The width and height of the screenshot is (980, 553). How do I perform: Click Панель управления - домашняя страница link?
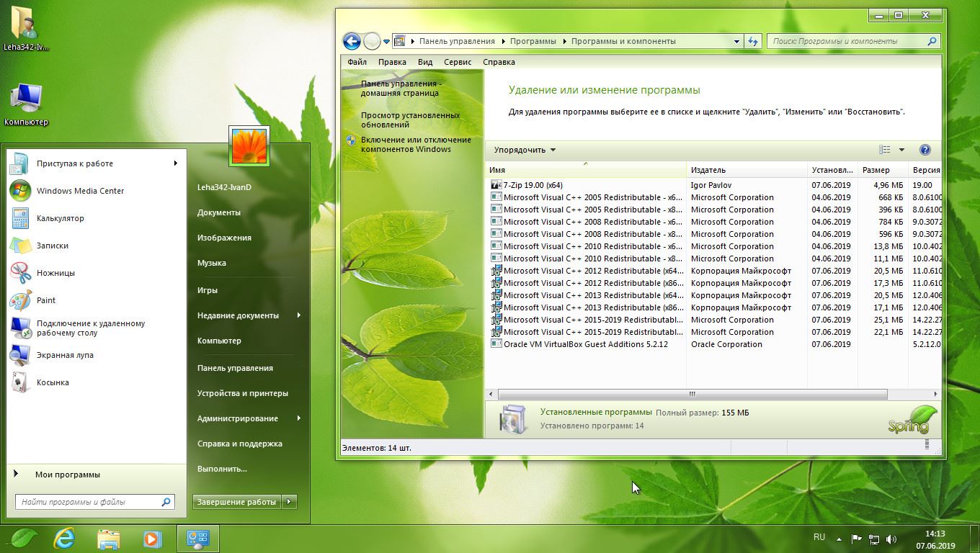[x=401, y=88]
